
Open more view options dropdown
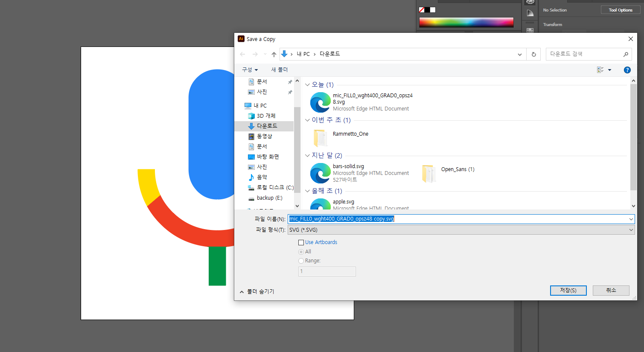[609, 70]
